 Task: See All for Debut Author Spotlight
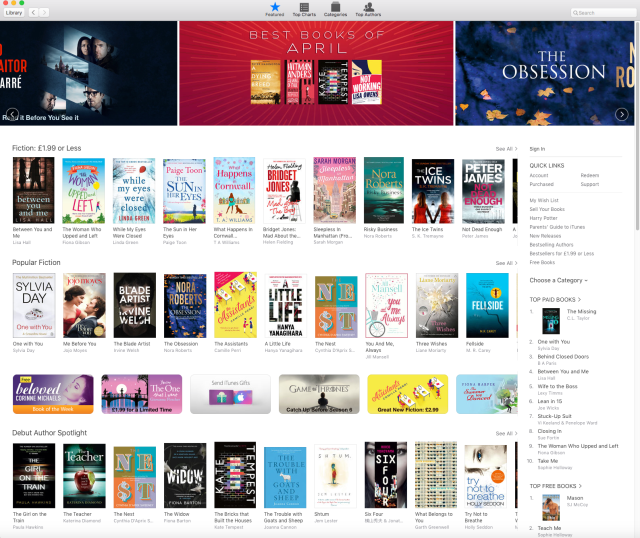(x=506, y=433)
